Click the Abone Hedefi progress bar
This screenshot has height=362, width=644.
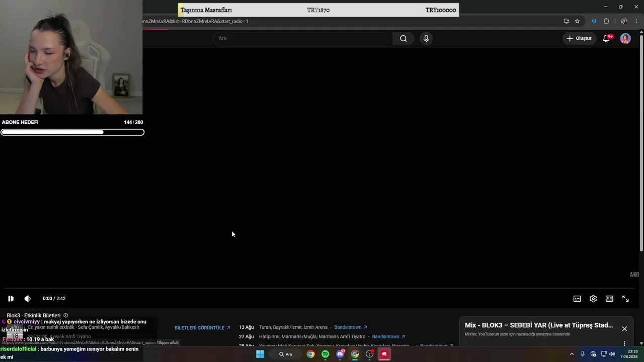click(72, 132)
